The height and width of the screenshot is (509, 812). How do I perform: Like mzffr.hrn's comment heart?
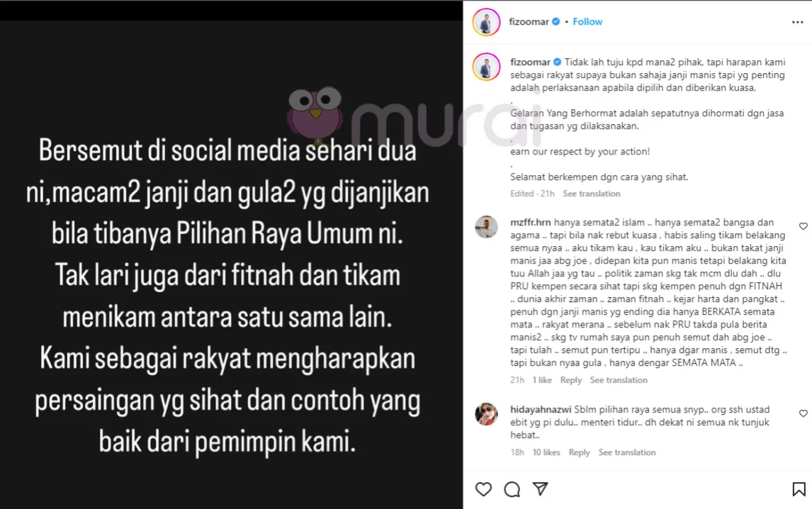[803, 226]
